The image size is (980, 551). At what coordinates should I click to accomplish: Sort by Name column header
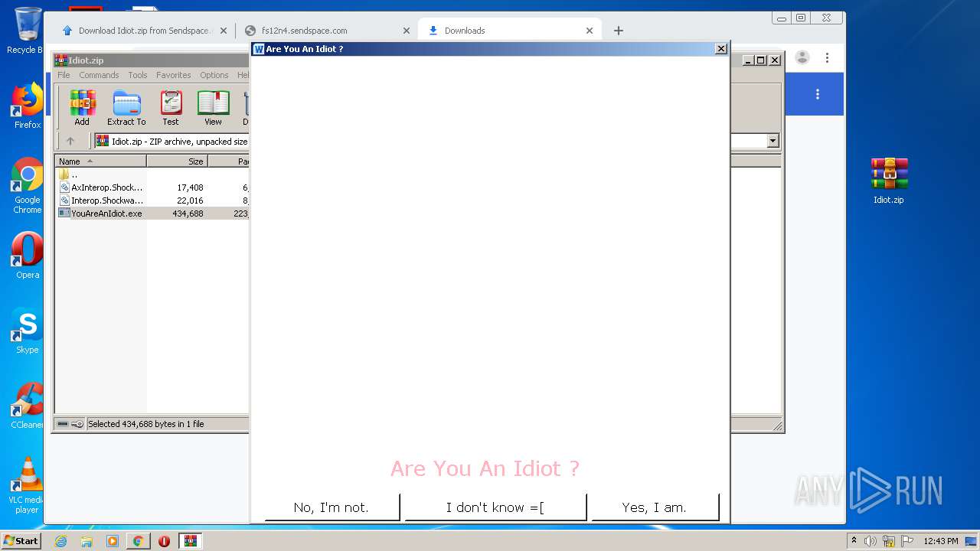pyautogui.click(x=100, y=161)
